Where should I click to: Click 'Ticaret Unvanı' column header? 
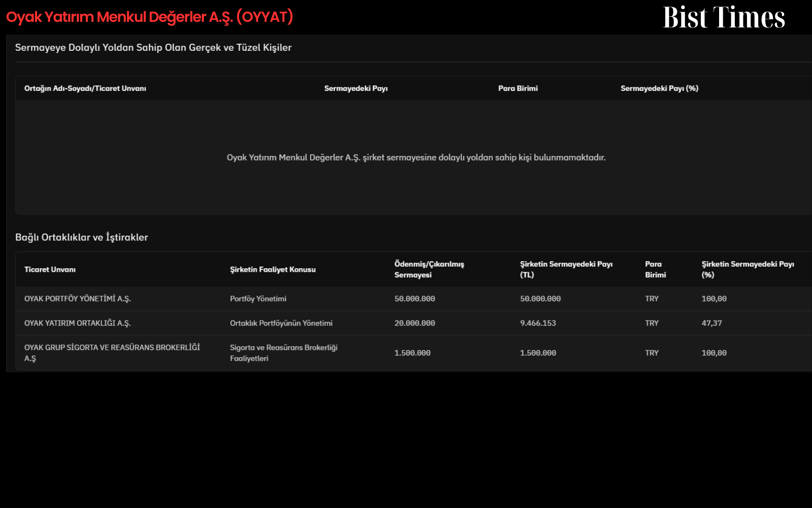(x=50, y=269)
